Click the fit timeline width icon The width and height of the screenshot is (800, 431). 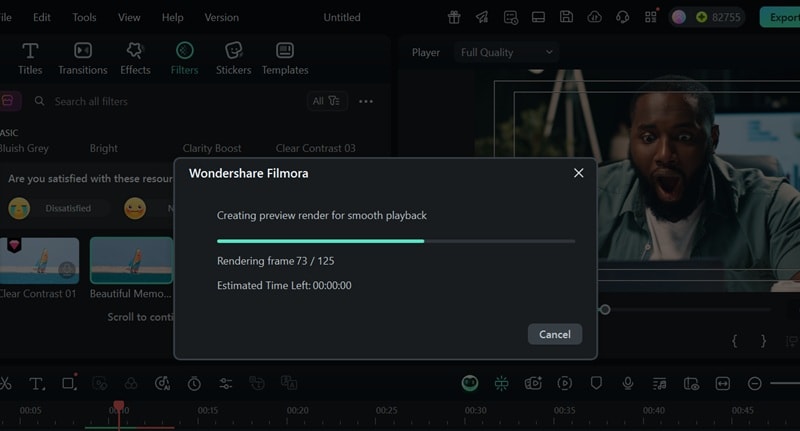pos(722,384)
